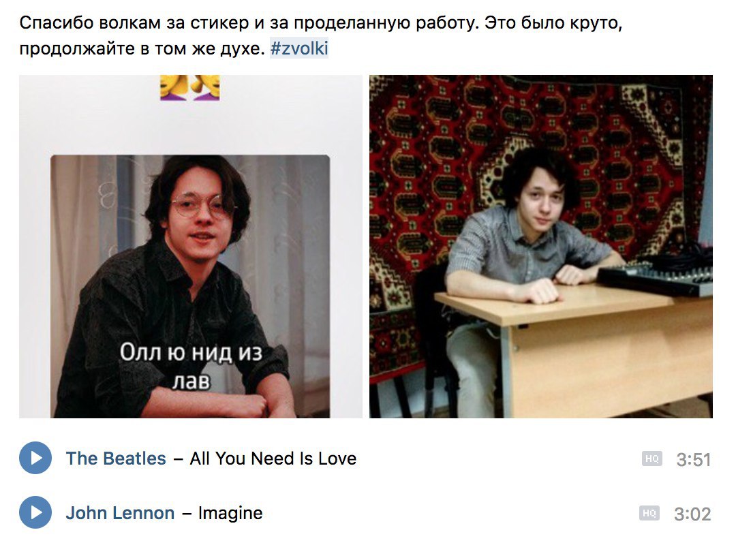736x560 pixels.
Task: Select the All You Need Is Love title
Action: (273, 458)
